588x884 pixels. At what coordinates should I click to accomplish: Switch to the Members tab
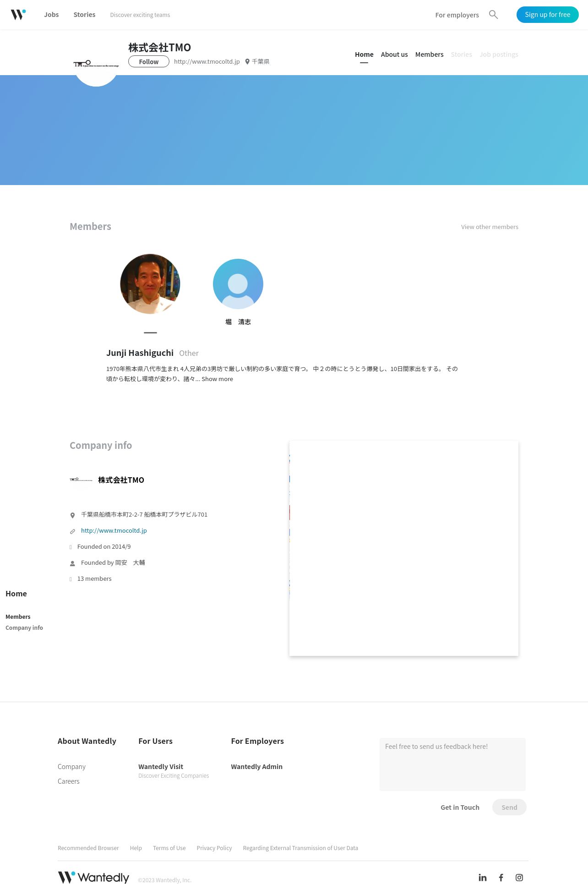430,55
